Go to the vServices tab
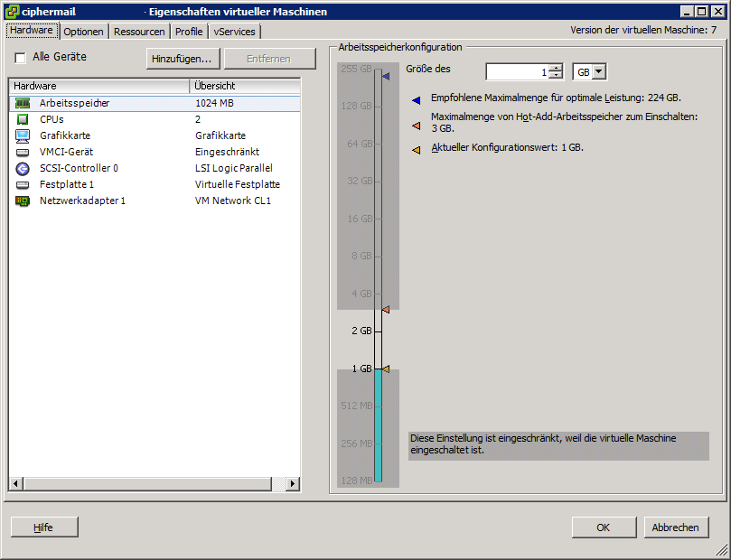This screenshot has width=731, height=560. click(x=235, y=32)
